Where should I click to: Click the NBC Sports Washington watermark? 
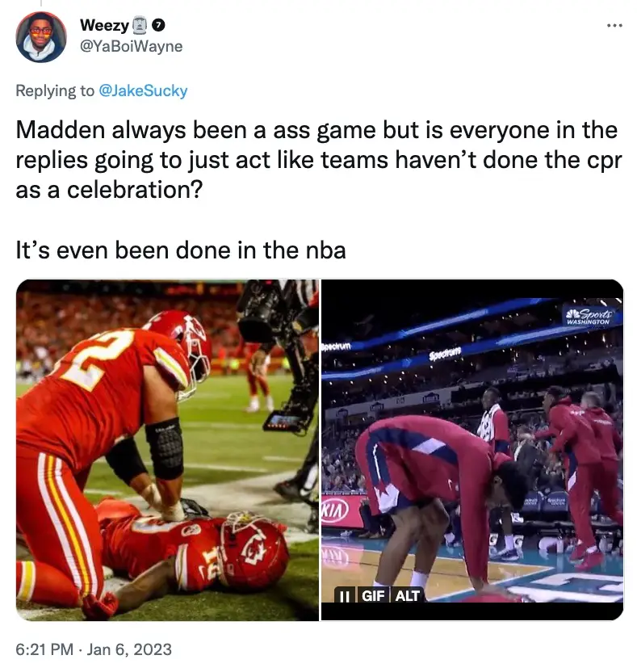click(x=589, y=317)
